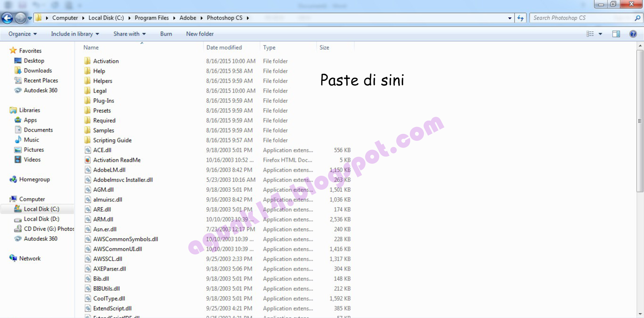The height and width of the screenshot is (318, 644).
Task: Open the Music library
Action: point(31,140)
